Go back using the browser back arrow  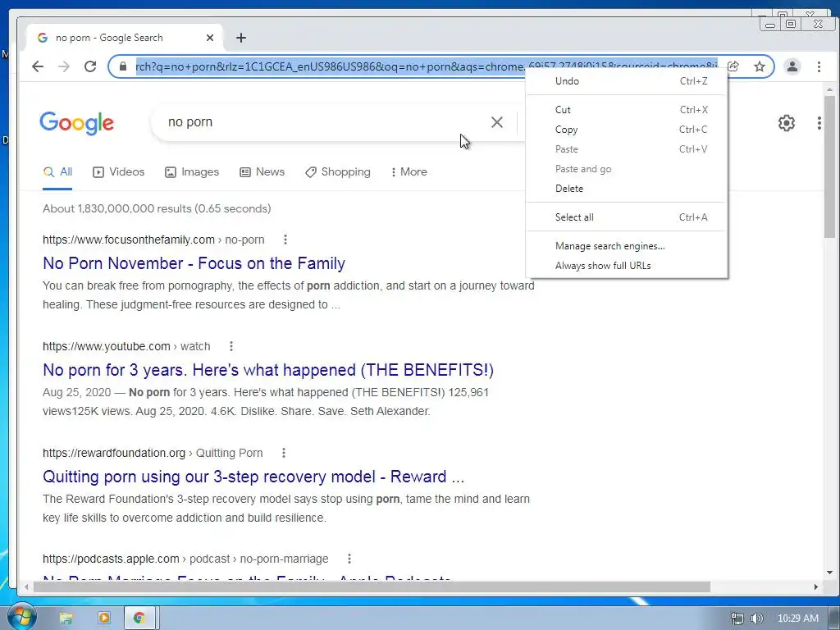click(x=38, y=66)
